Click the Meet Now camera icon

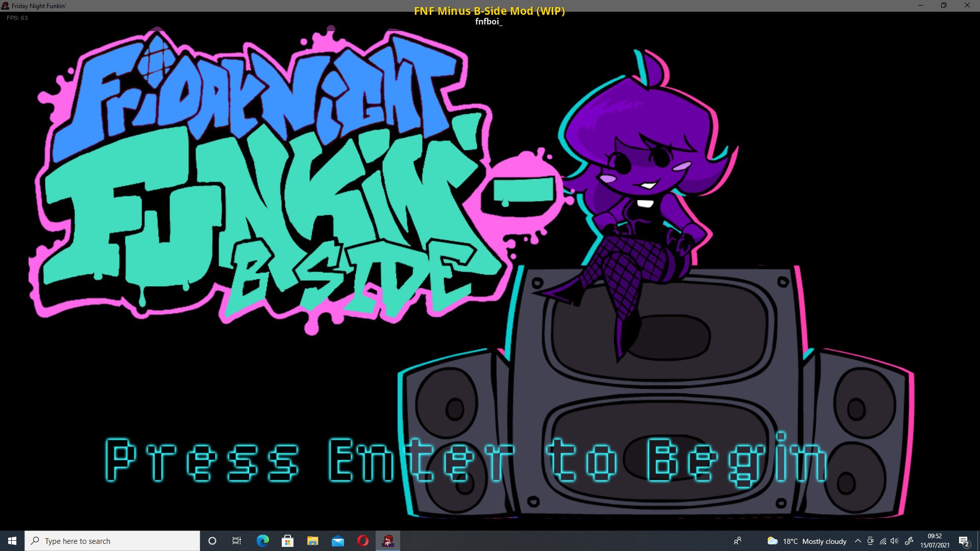pos(870,541)
